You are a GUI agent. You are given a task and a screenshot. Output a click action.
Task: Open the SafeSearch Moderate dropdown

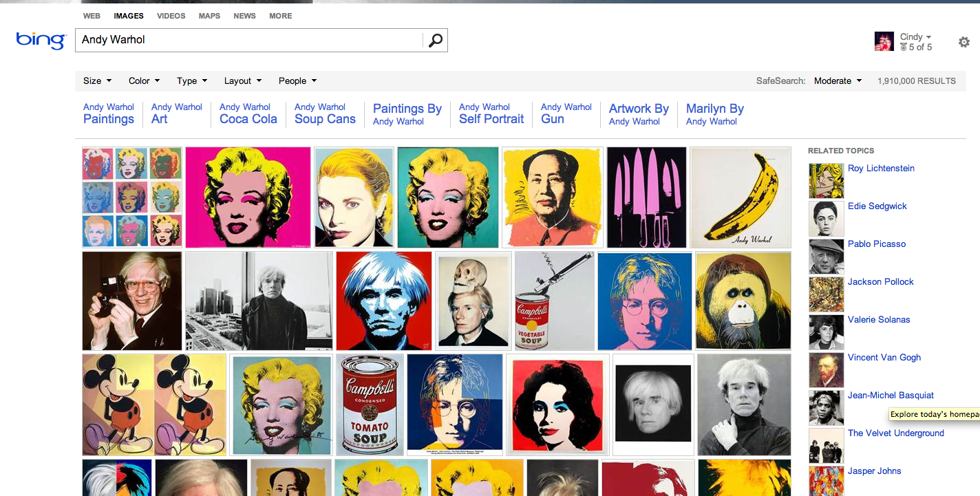pyautogui.click(x=838, y=80)
